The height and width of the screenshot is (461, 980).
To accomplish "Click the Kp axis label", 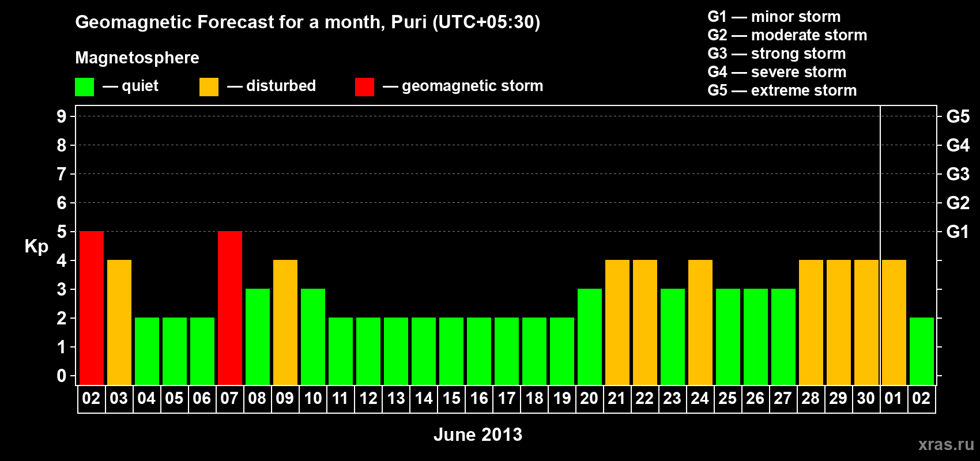I will (x=36, y=247).
